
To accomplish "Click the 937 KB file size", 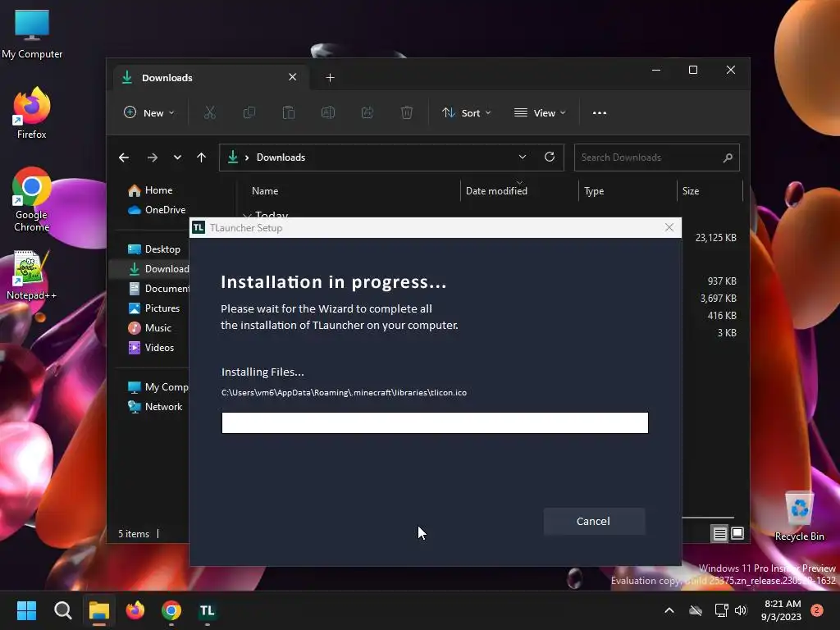I will click(722, 281).
